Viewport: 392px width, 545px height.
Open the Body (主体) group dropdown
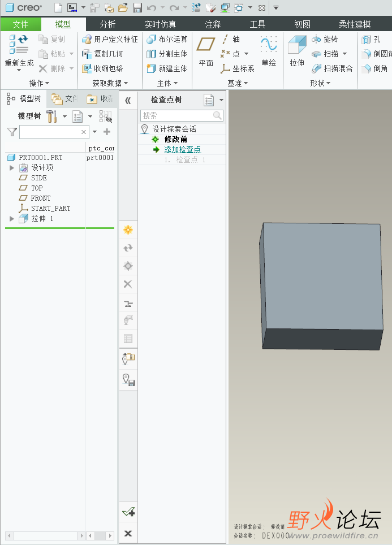point(167,83)
